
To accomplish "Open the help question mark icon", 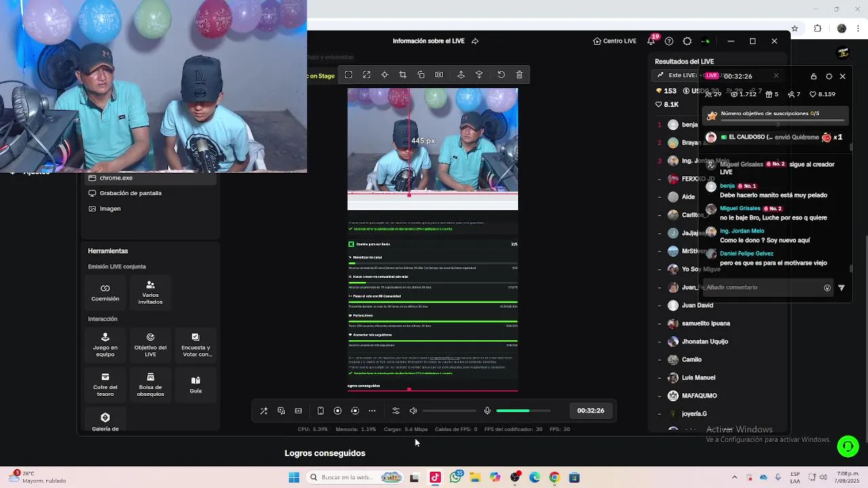I will [669, 41].
